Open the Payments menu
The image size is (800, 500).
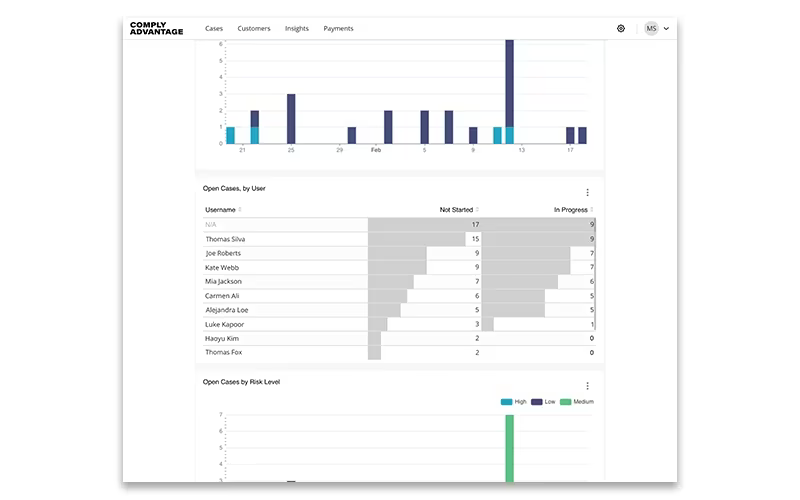click(x=338, y=29)
